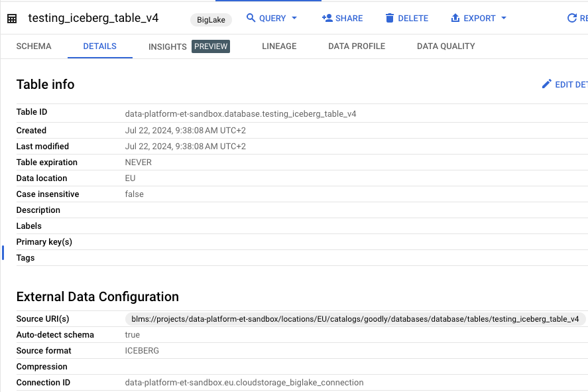Click the Table info heading
The width and height of the screenshot is (588, 392).
[x=45, y=84]
